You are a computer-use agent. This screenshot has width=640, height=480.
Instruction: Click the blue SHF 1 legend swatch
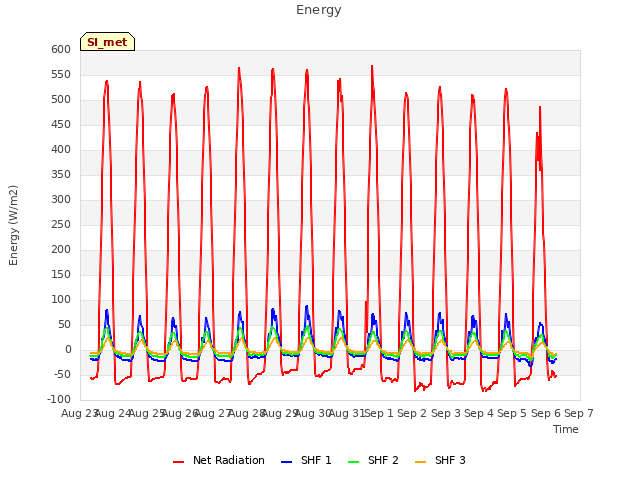287,462
